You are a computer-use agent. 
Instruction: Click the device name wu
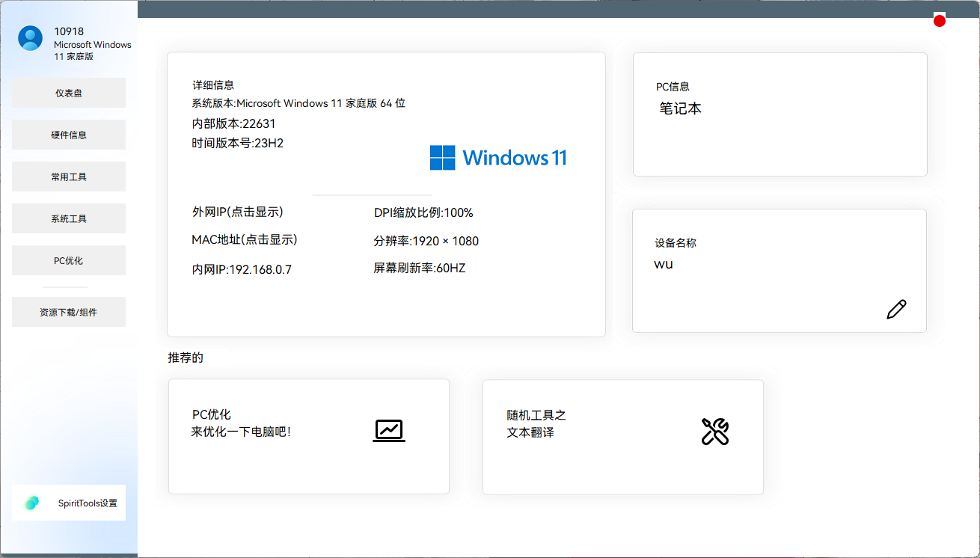664,264
